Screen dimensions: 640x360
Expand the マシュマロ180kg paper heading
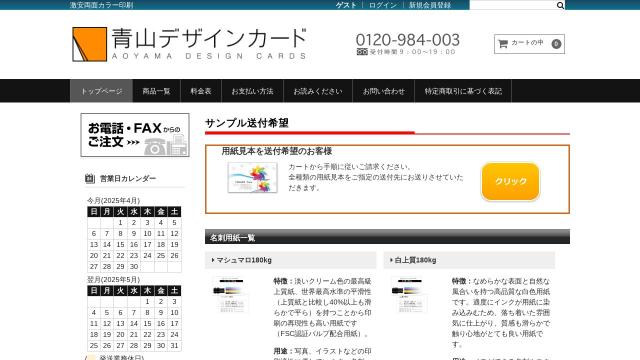(290, 260)
